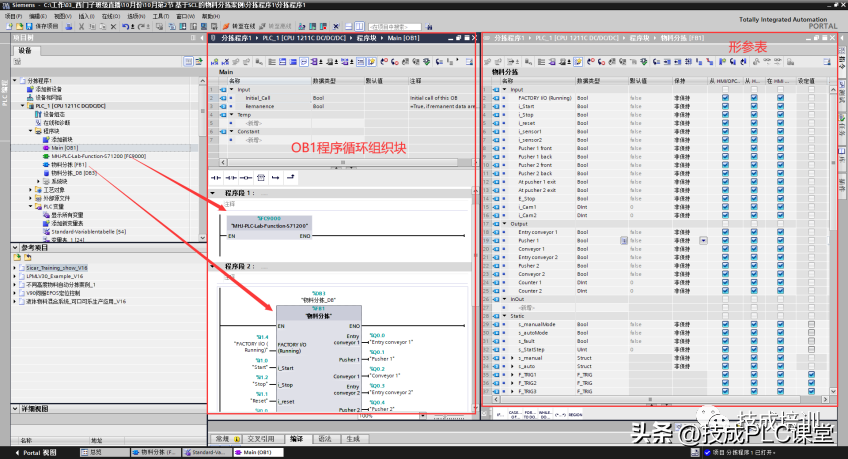Screen dimensions: 848x459
Task: Click the insert network icon in OB1 toolbar
Action: [x=215, y=62]
